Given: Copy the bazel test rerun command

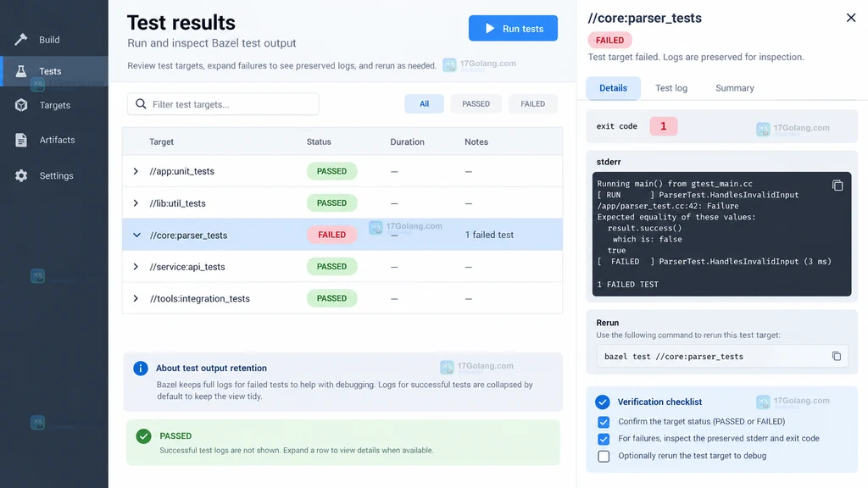Looking at the screenshot, I should 837,357.
